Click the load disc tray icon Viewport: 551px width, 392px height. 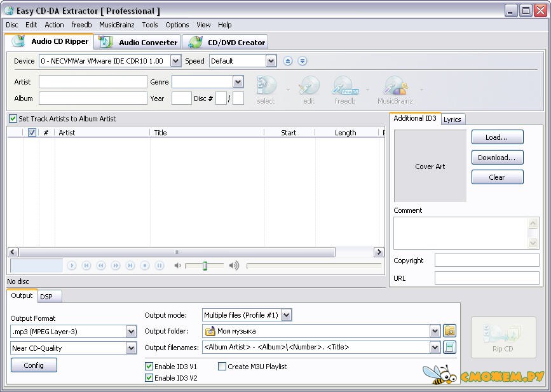[x=303, y=61]
